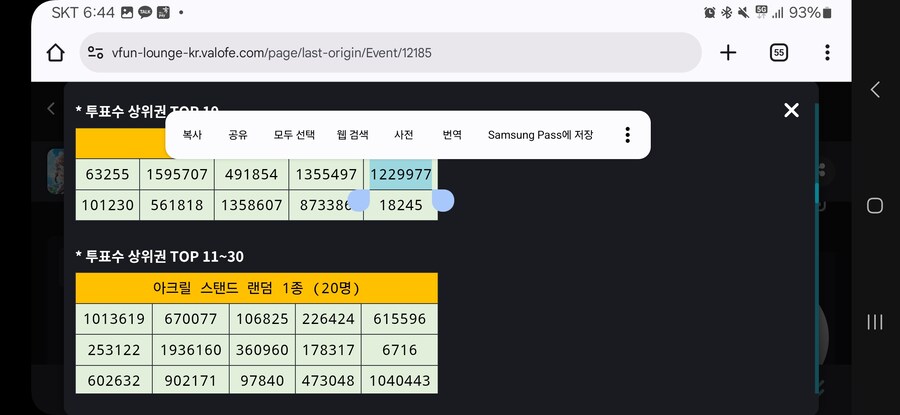This screenshot has height=415, width=900.
Task: Tap table cell 1013619
Action: click(114, 319)
